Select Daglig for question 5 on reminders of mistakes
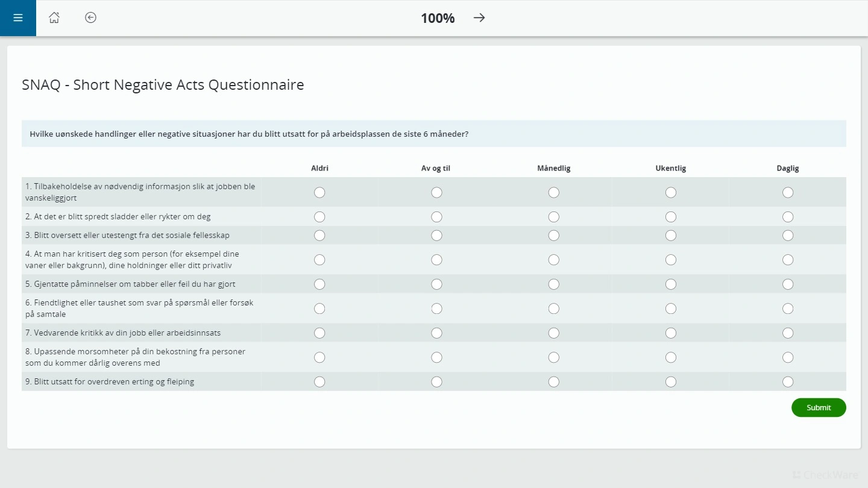The height and width of the screenshot is (488, 868). [788, 284]
